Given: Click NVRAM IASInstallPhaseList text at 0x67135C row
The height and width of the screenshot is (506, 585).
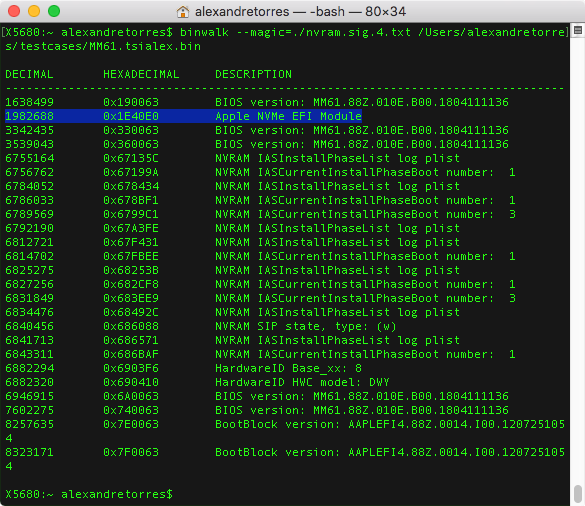Looking at the screenshot, I should pos(337,158).
